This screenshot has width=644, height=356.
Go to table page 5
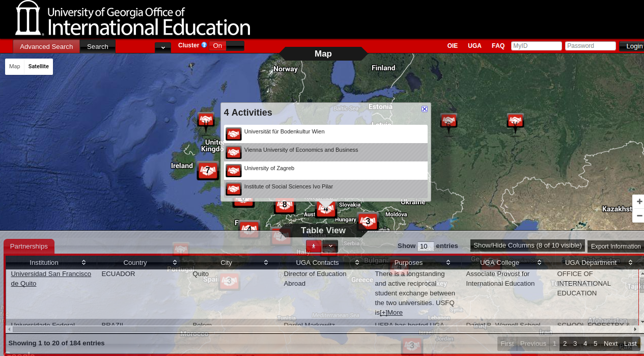[595, 344]
